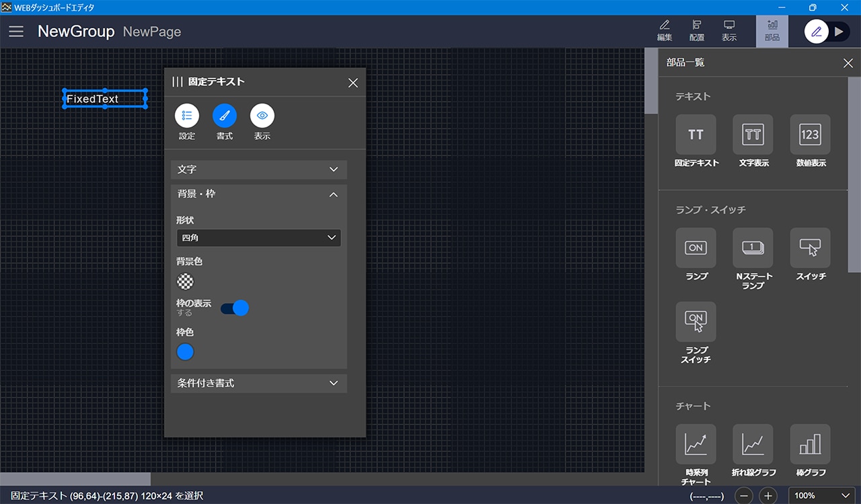Click the blue 枠色 color swatch
Viewport: 861px width, 504px height.
pos(185,351)
